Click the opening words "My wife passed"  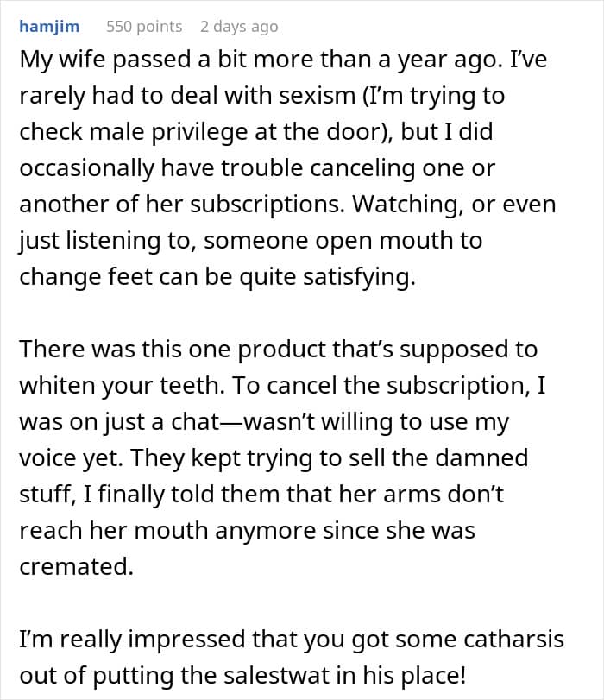click(91, 62)
